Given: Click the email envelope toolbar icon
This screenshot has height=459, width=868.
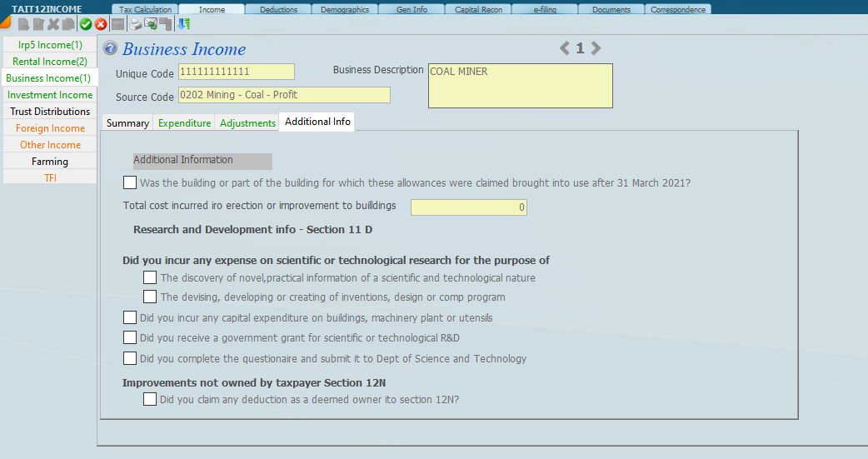Looking at the screenshot, I should [151, 24].
